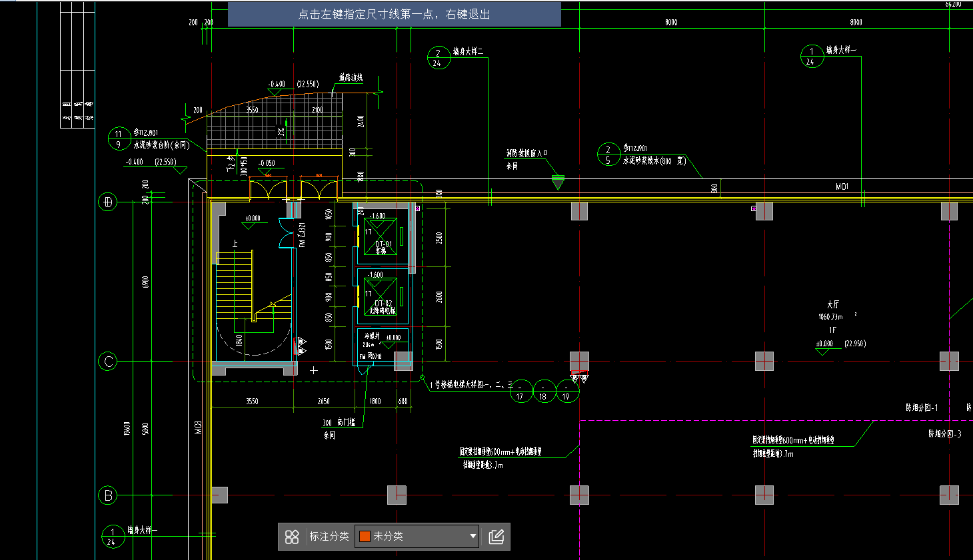Click the 消防救援窗入口 label

click(x=526, y=153)
